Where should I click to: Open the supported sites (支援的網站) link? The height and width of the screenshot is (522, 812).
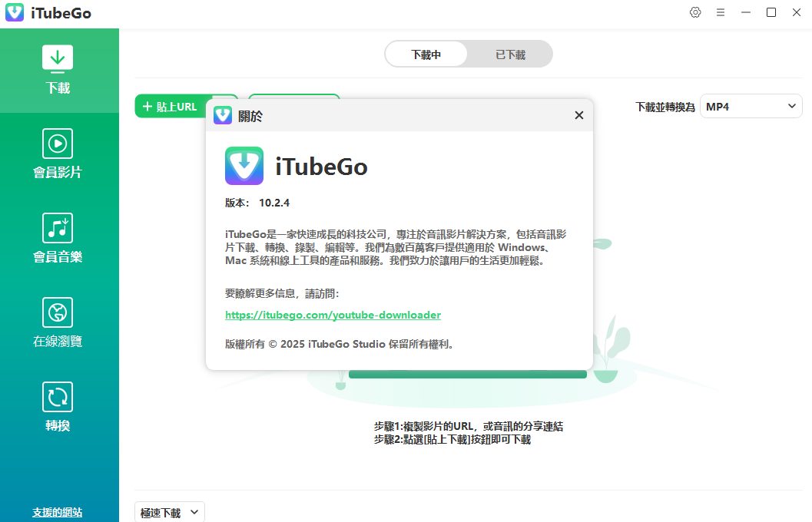[58, 512]
